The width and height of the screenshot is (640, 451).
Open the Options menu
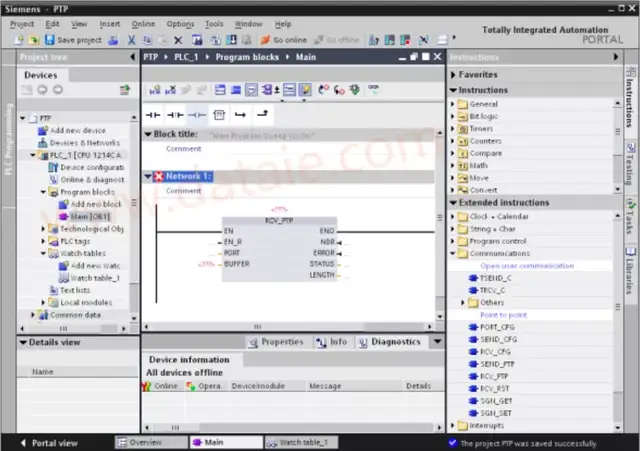click(180, 23)
